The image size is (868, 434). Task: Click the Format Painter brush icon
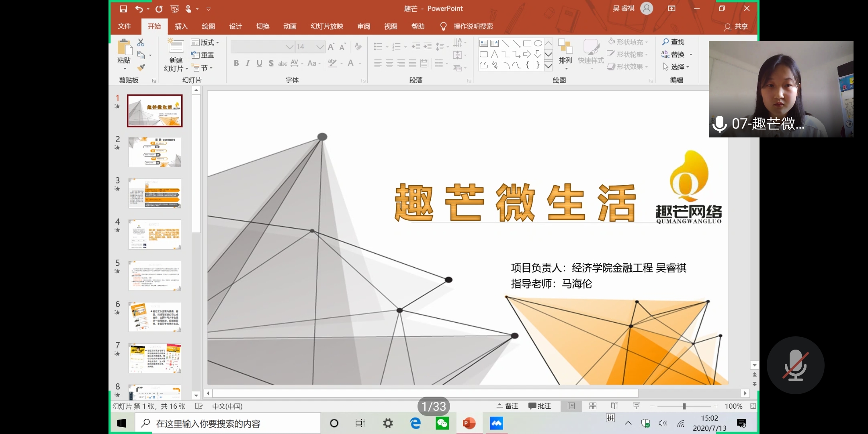coord(141,68)
